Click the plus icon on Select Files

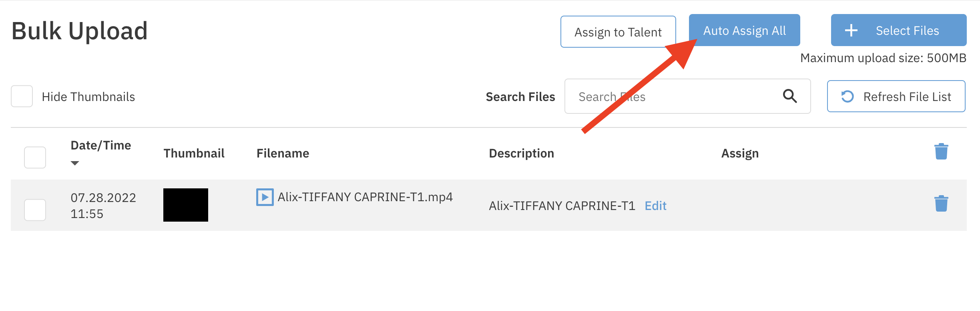point(851,30)
